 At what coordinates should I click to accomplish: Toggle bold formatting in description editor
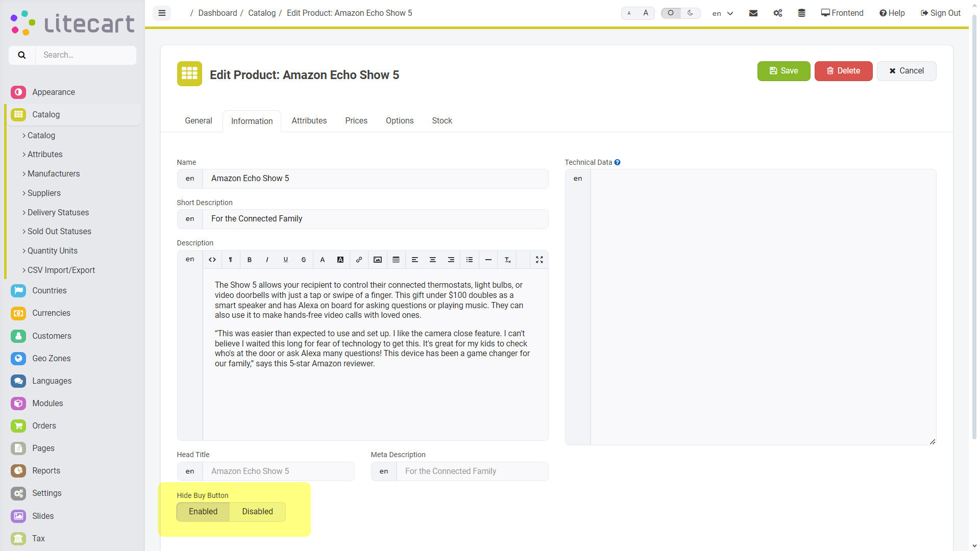[249, 260]
